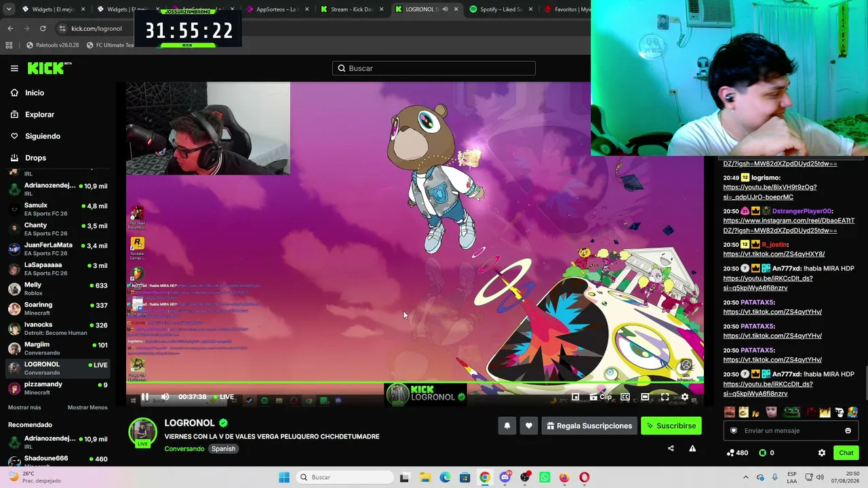This screenshot has height=488, width=868.
Task: Click the Spanish language tag
Action: [x=223, y=449]
